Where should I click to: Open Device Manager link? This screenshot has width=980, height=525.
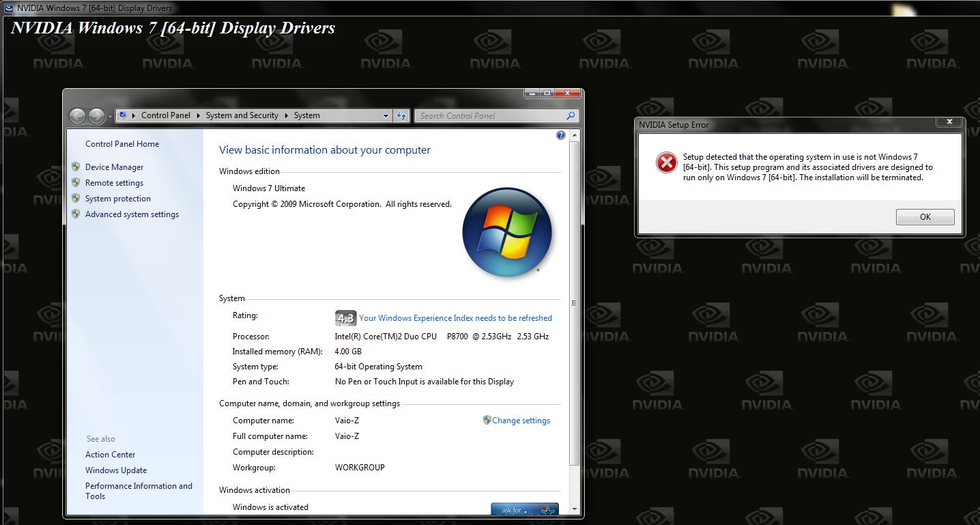pos(114,167)
